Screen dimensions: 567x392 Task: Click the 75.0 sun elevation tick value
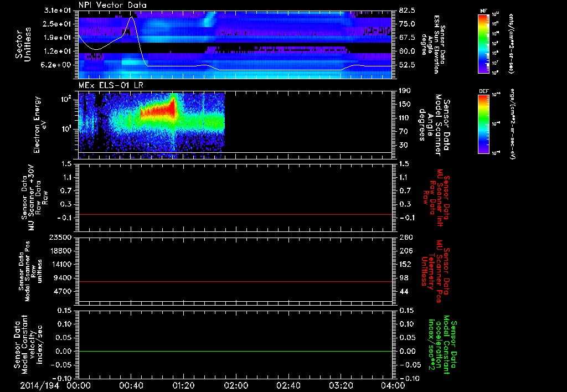coord(407,24)
